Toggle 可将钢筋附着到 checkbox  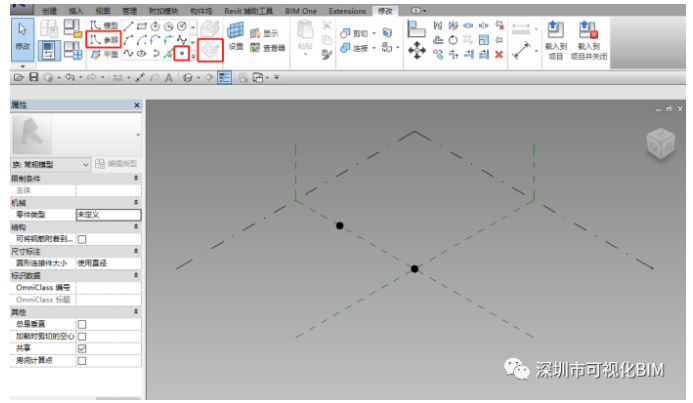tap(82, 239)
